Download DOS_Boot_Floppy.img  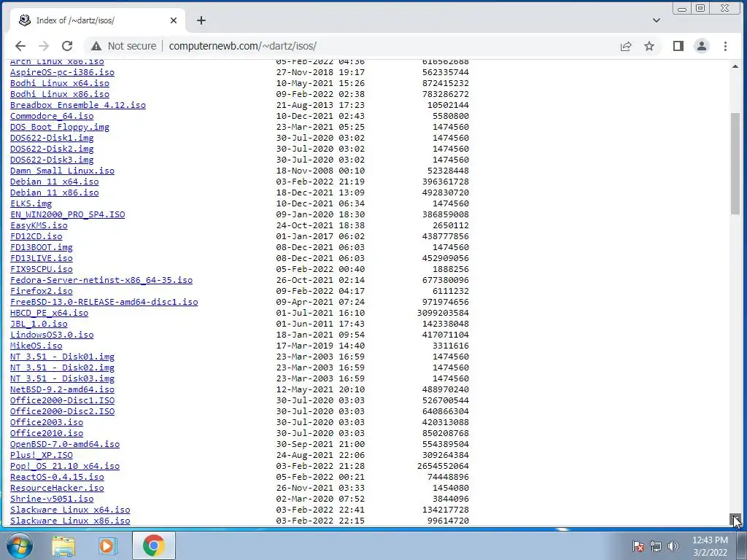(x=60, y=127)
